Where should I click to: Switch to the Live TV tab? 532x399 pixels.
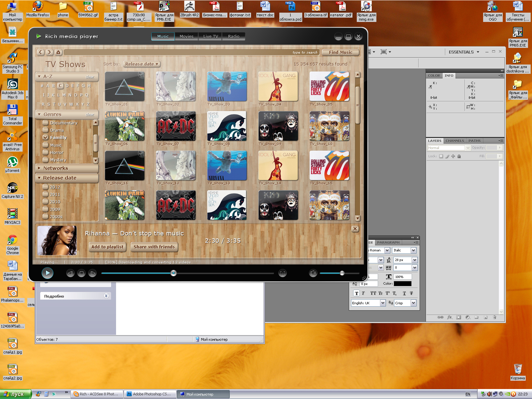[211, 36]
